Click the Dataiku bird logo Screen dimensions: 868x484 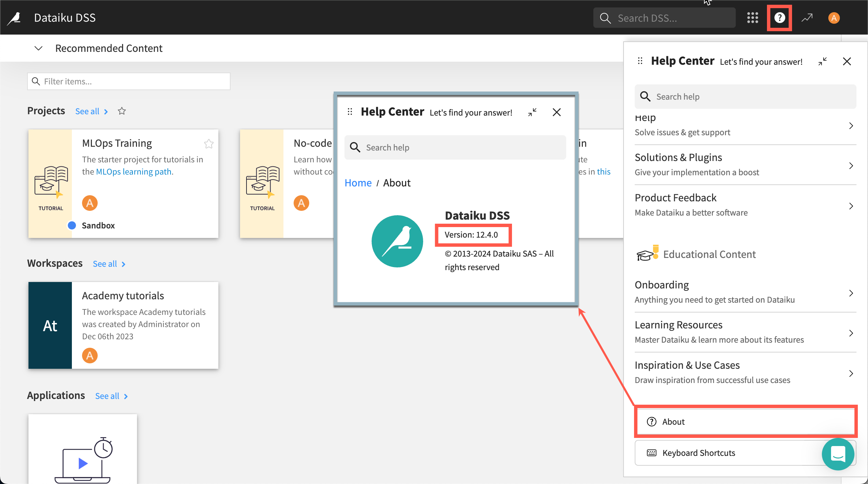tap(14, 18)
